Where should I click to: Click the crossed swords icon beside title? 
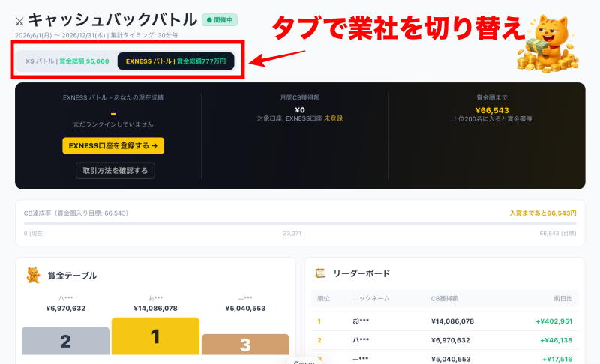pos(19,22)
